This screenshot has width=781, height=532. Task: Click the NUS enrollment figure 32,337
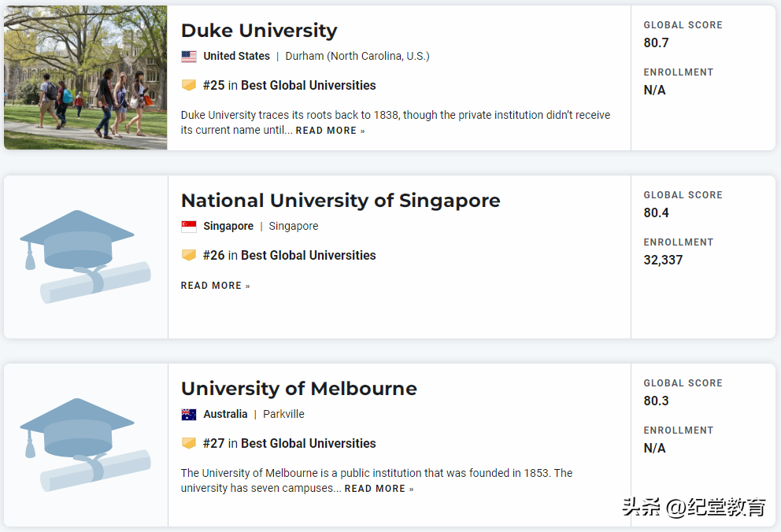(x=663, y=260)
